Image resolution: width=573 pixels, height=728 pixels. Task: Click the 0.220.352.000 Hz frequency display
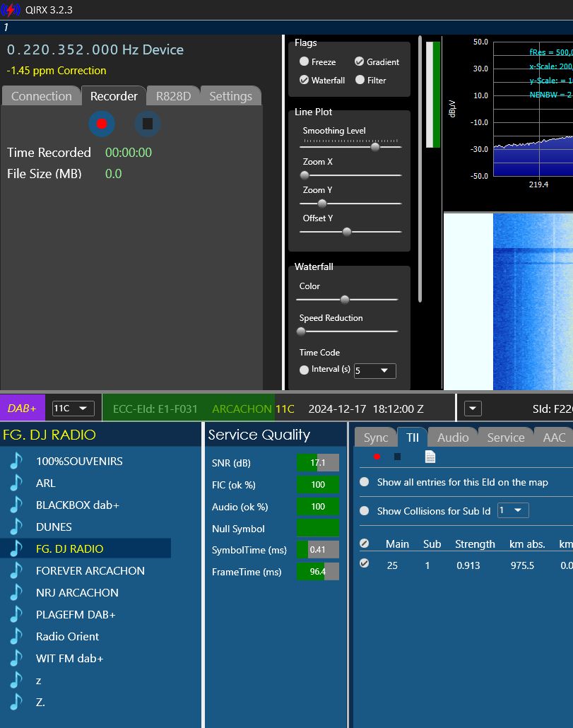[x=95, y=49]
